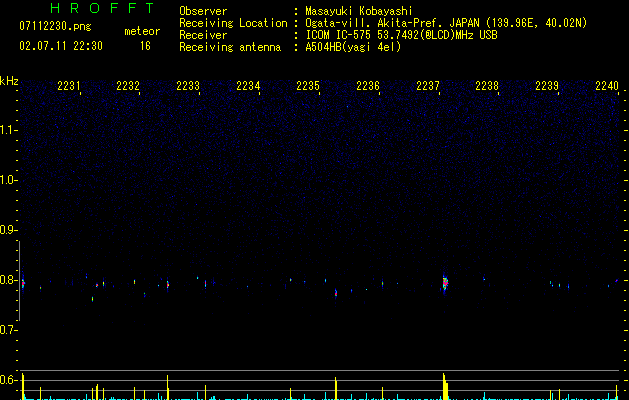Click the meteor label
Image resolution: width=629 pixels, height=400 pixels.
pyautogui.click(x=142, y=31)
